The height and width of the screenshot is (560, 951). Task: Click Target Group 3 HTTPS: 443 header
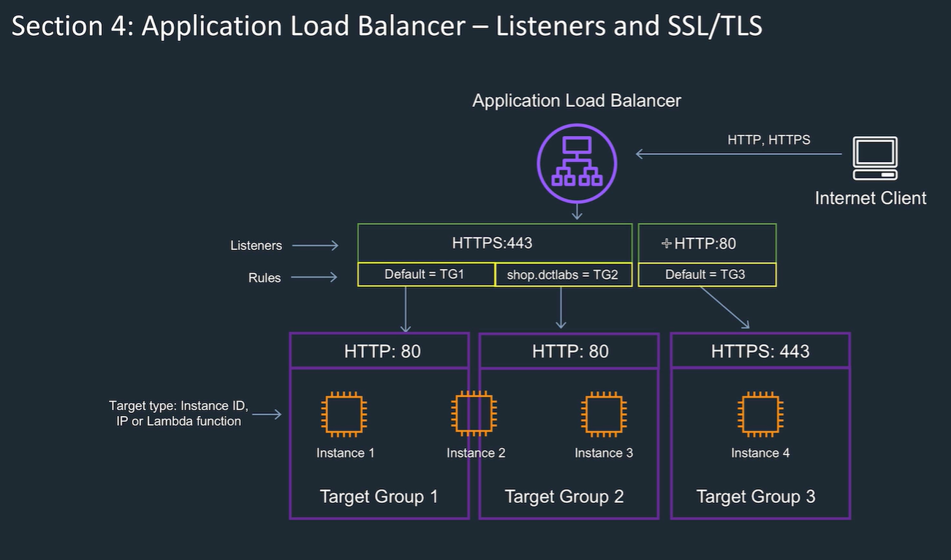pos(759,351)
